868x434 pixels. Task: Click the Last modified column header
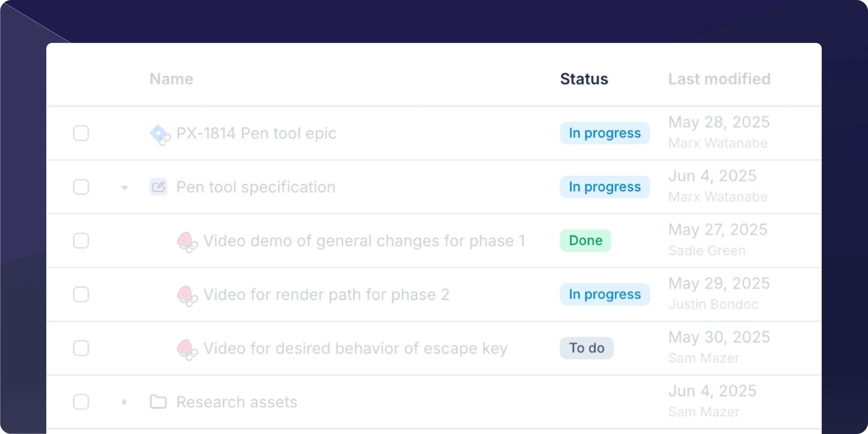(x=719, y=79)
